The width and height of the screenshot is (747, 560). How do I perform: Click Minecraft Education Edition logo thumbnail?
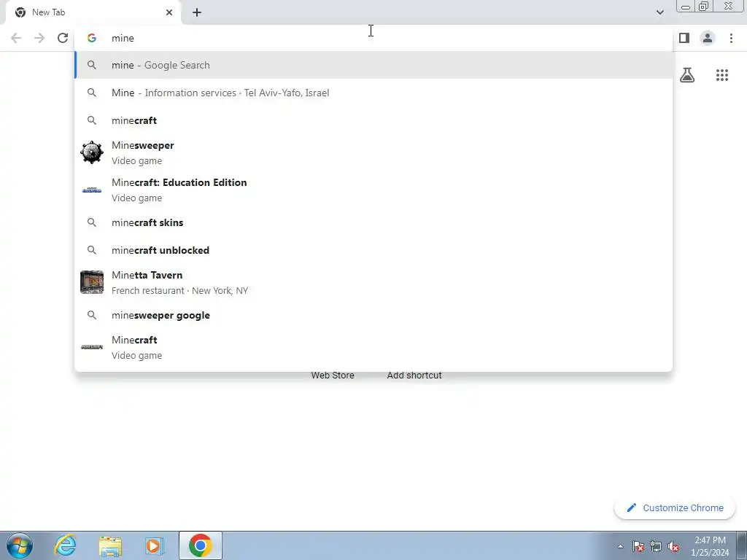(x=92, y=190)
